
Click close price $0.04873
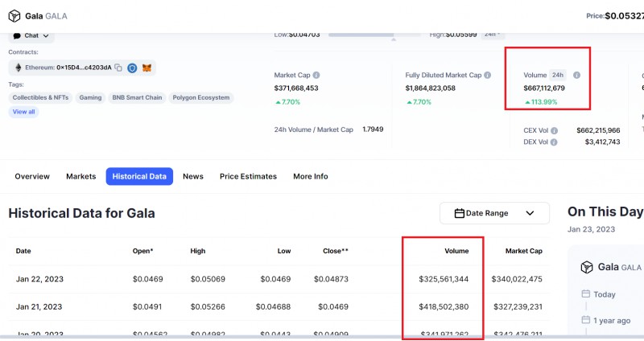tap(331, 279)
